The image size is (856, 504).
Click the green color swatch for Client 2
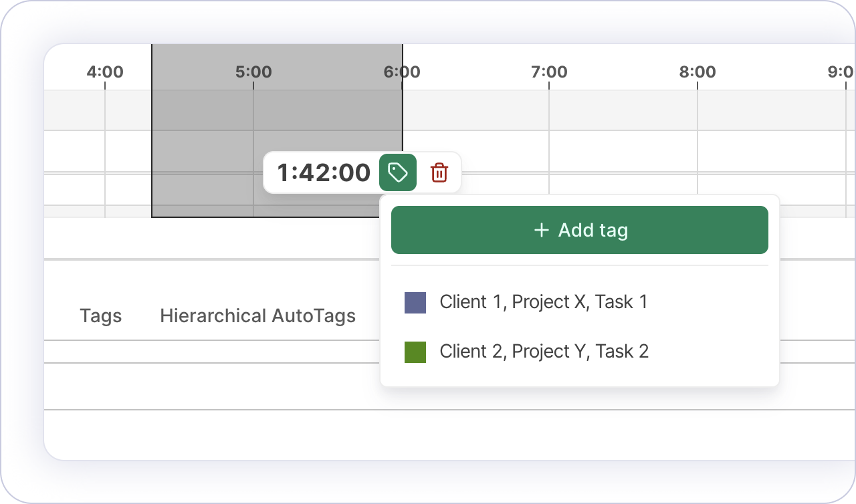click(x=415, y=352)
